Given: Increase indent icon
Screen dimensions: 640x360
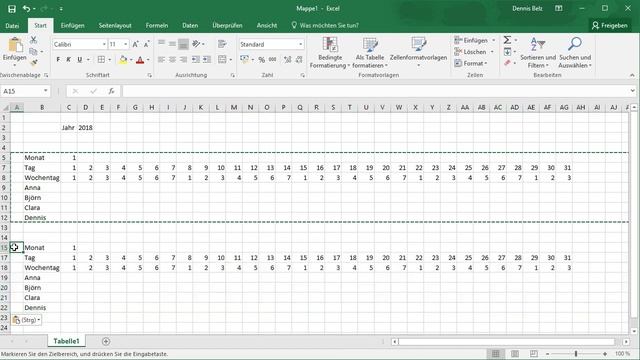Looking at the screenshot, I should pos(207,60).
